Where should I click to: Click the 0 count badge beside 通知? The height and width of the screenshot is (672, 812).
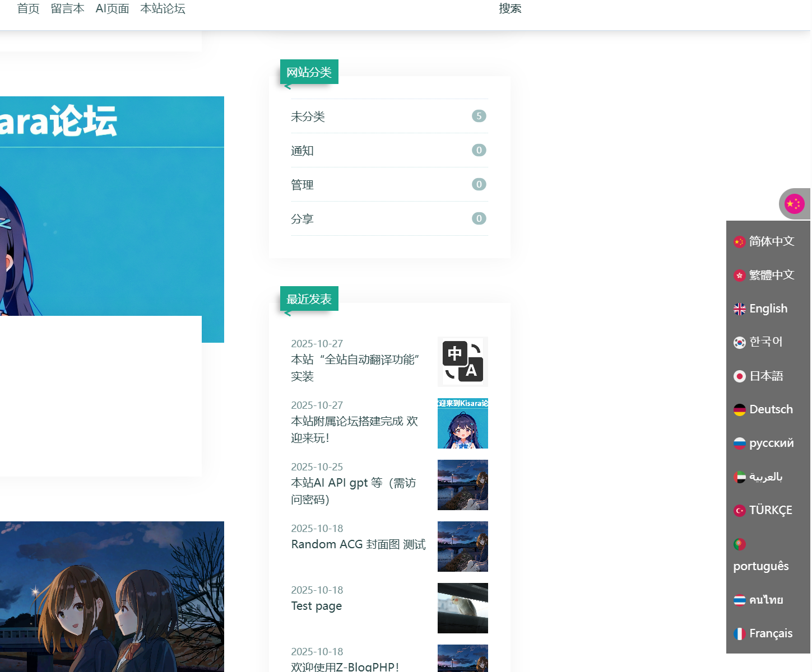click(479, 150)
